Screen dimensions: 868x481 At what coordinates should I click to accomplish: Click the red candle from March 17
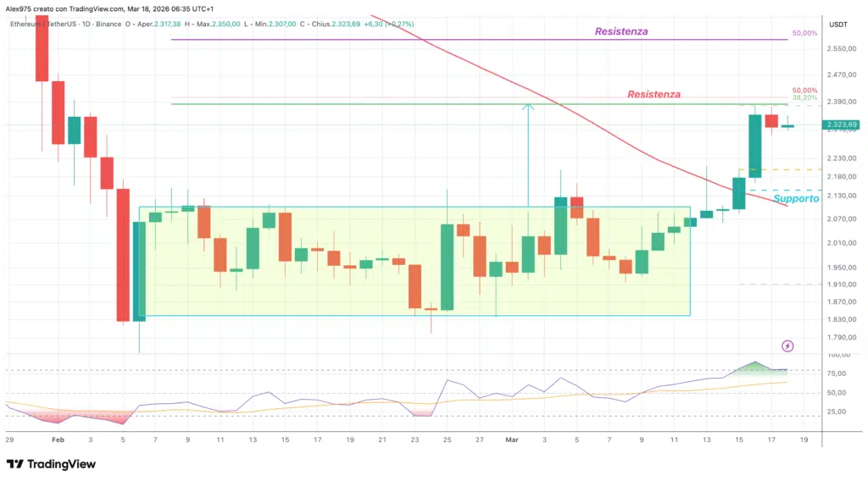coord(771,121)
